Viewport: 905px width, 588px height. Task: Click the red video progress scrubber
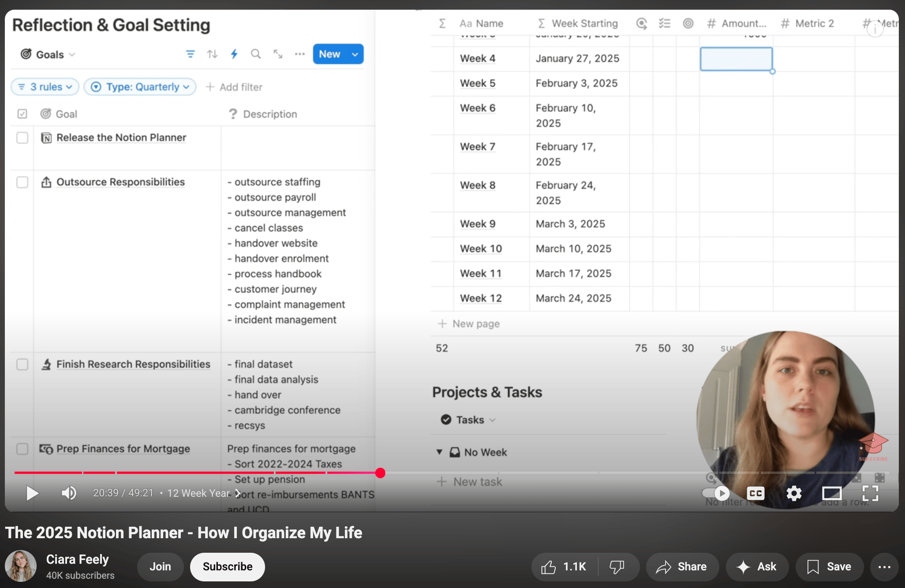(380, 473)
